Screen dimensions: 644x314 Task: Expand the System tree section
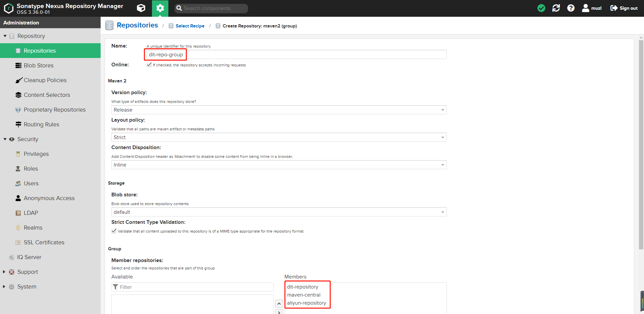[x=4, y=287]
